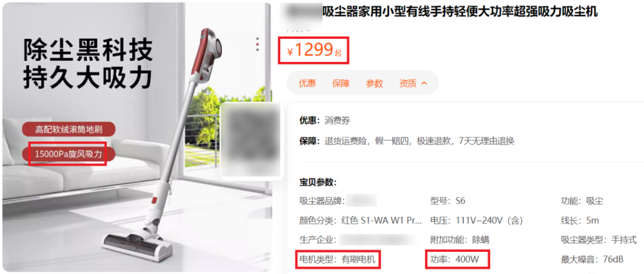Open the 资质 tab
The image size is (644, 274).
click(408, 83)
